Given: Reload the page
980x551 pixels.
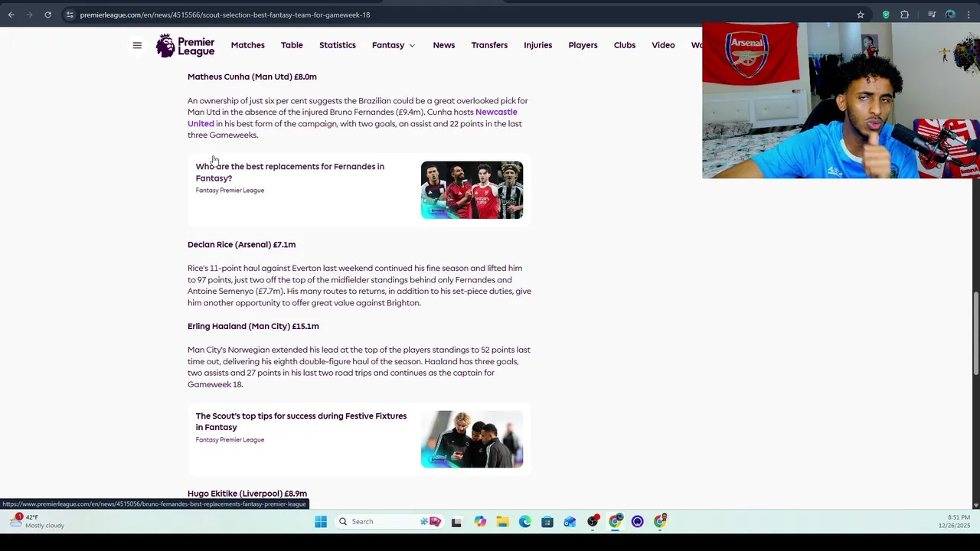Looking at the screenshot, I should [47, 15].
